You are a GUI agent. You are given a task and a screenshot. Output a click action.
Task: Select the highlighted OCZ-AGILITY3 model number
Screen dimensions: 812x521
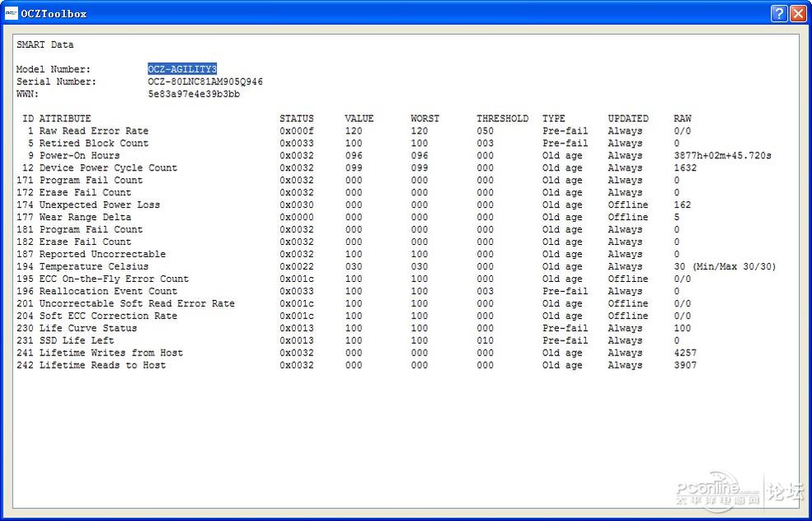pyautogui.click(x=182, y=69)
